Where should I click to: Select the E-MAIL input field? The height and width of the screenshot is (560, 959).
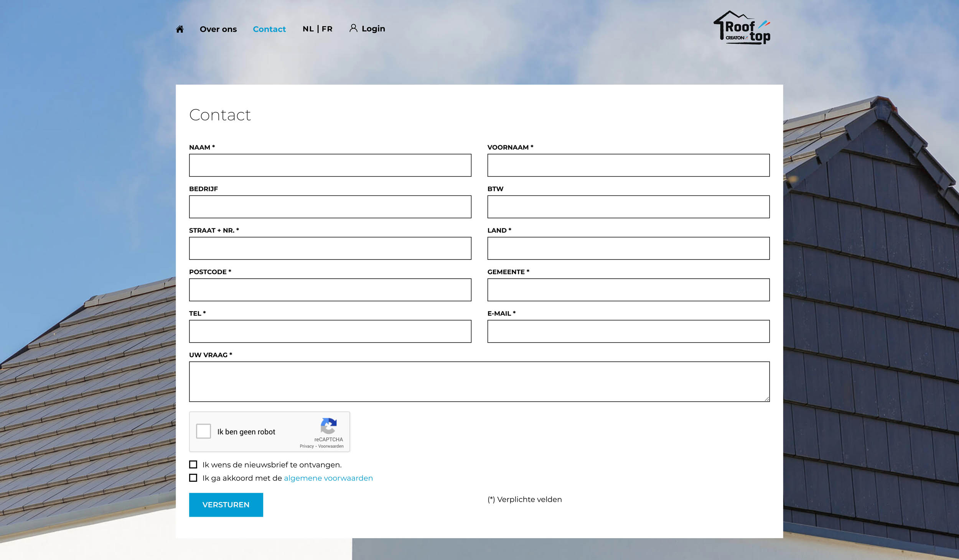(x=628, y=331)
